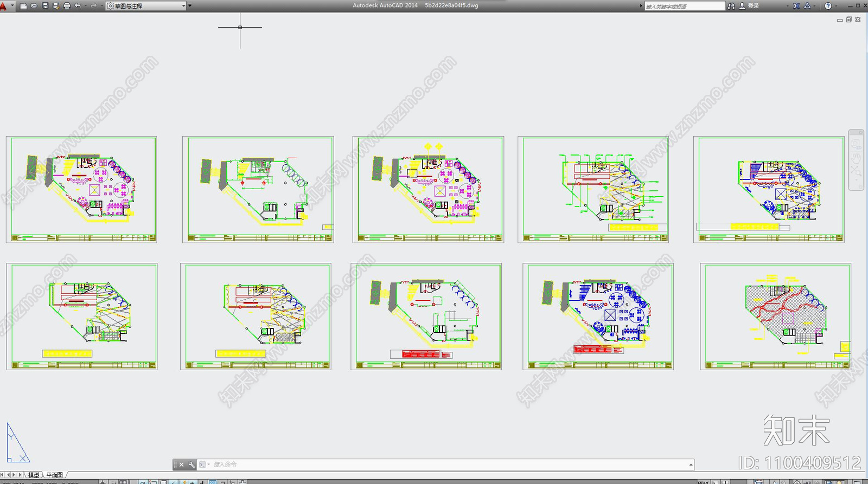Screen dimensions: 868x484
Task: Click the search field 键入关键字或短语
Action: 684,6
